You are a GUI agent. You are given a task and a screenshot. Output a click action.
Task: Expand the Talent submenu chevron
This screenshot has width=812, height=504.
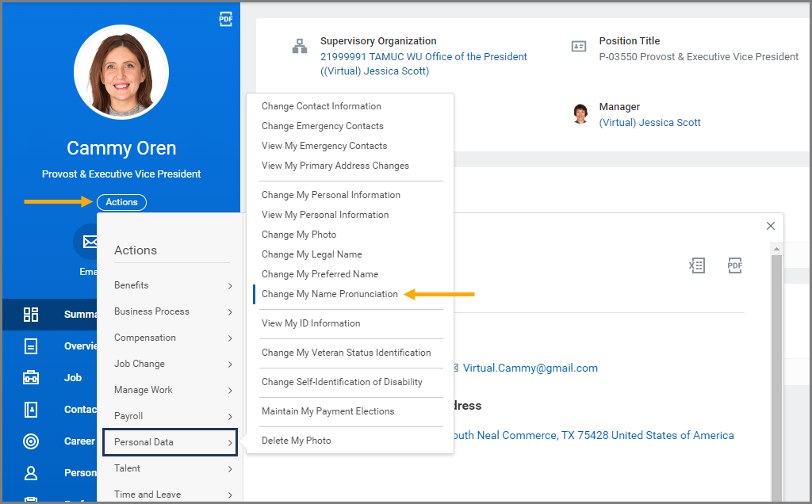point(230,469)
